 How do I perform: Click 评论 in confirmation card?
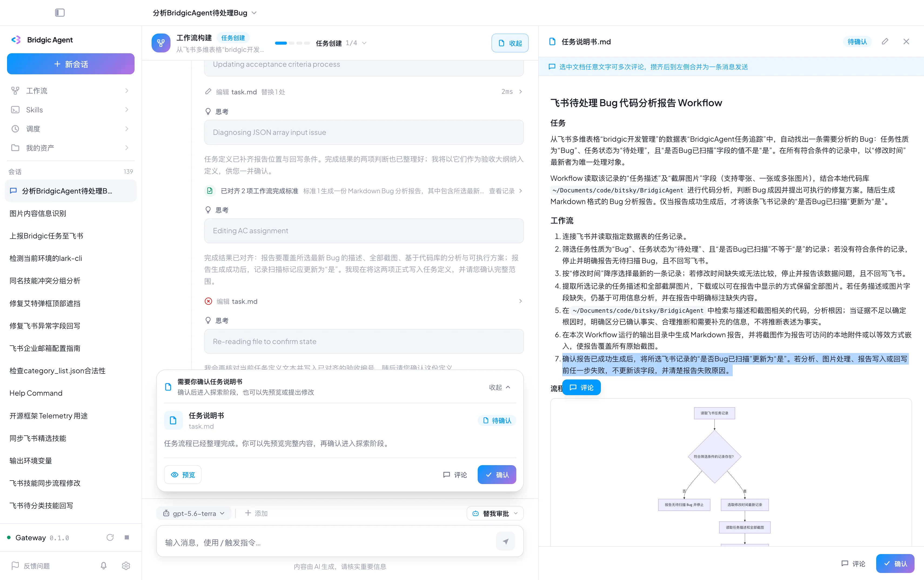click(455, 475)
